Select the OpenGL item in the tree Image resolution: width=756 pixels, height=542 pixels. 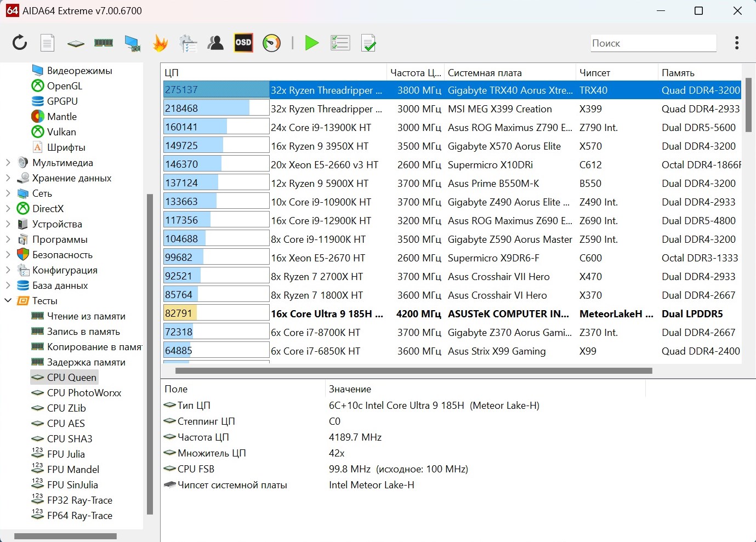(64, 86)
